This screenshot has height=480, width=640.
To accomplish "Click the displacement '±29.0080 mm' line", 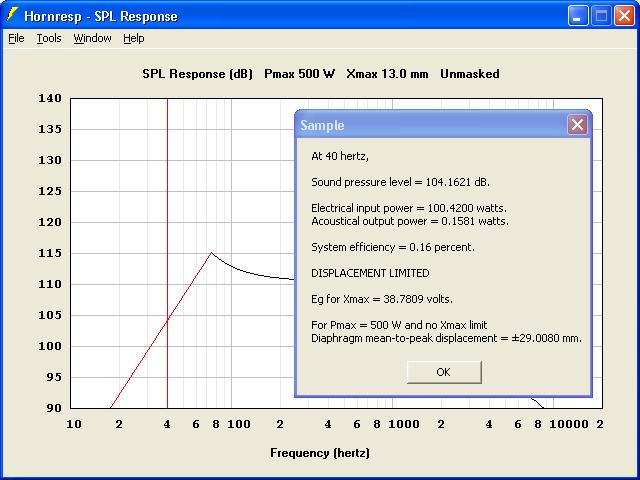I will point(447,338).
